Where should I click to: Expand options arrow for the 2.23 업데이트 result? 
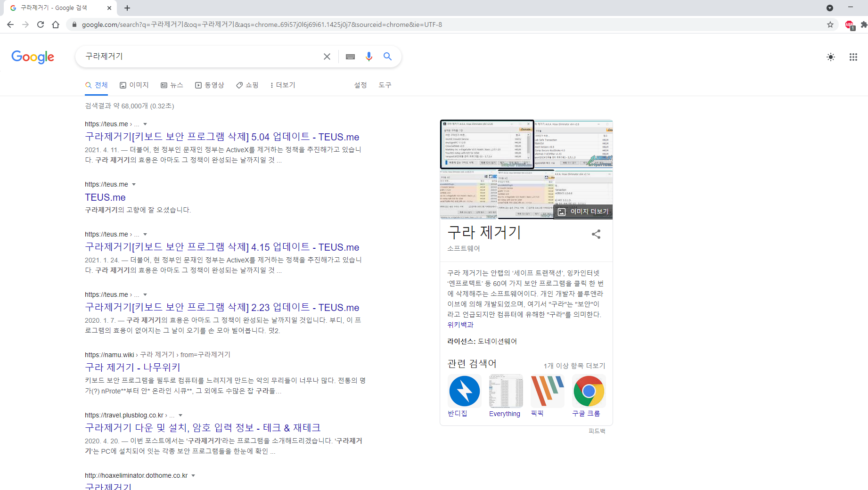[145, 295]
